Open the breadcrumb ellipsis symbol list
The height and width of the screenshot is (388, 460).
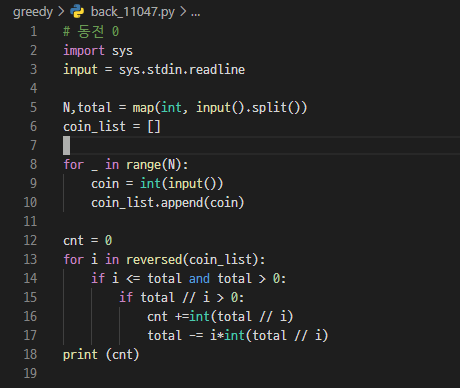[x=196, y=13]
